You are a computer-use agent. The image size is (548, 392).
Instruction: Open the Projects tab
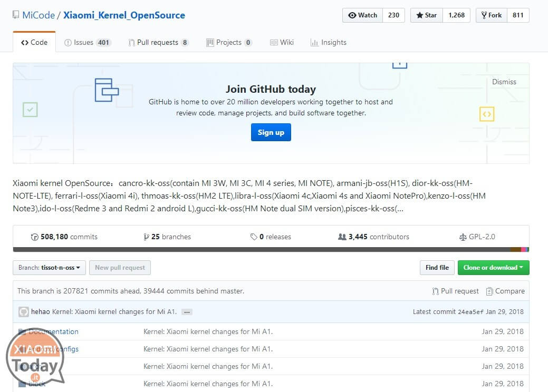[x=229, y=43]
